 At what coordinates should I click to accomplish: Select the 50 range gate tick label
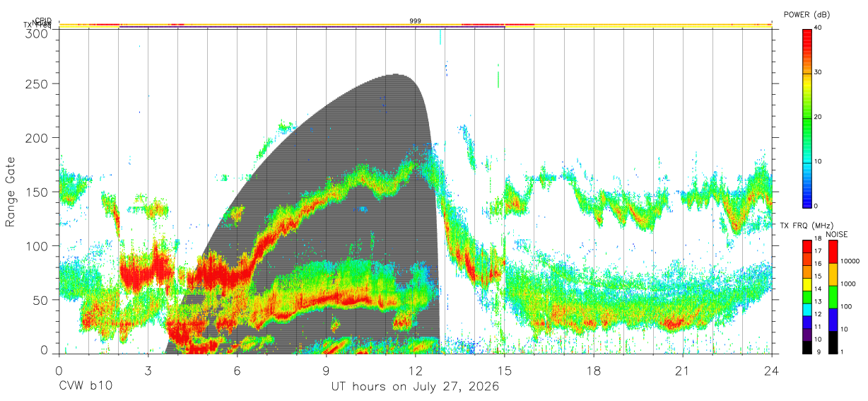40,299
